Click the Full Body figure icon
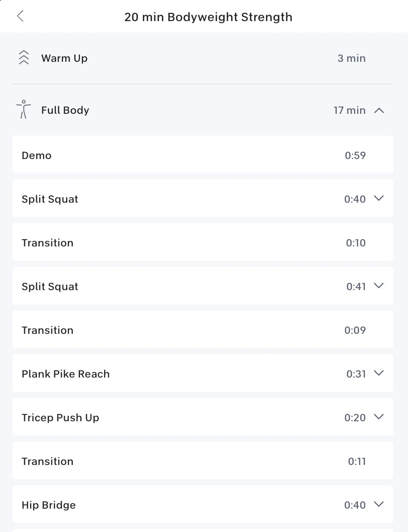408x532 pixels. [x=23, y=110]
